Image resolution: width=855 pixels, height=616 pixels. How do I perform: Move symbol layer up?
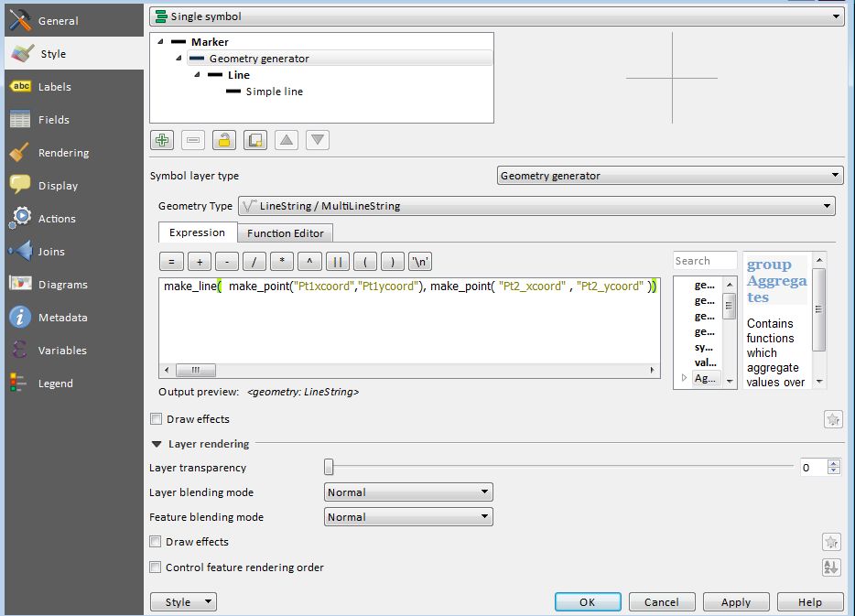[x=287, y=140]
